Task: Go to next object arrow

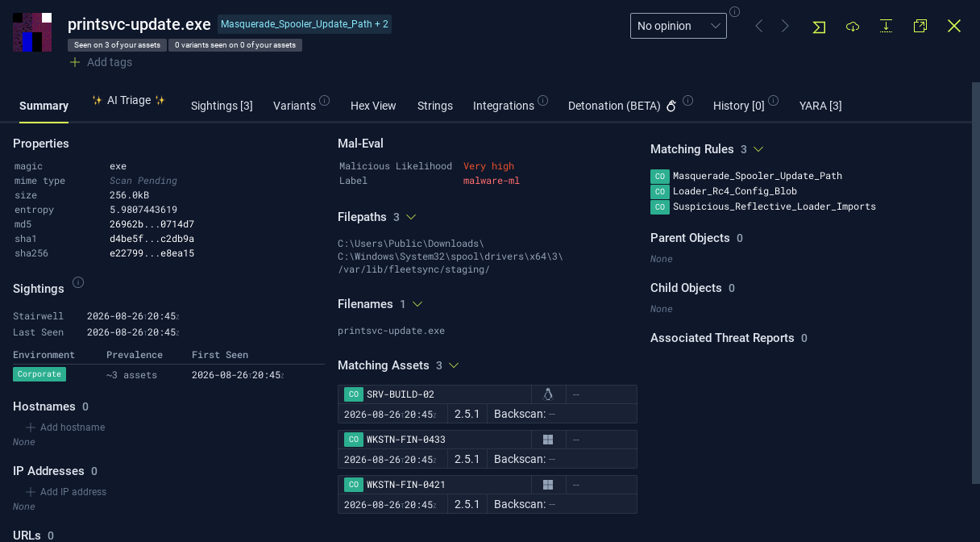Action: pyautogui.click(x=786, y=27)
